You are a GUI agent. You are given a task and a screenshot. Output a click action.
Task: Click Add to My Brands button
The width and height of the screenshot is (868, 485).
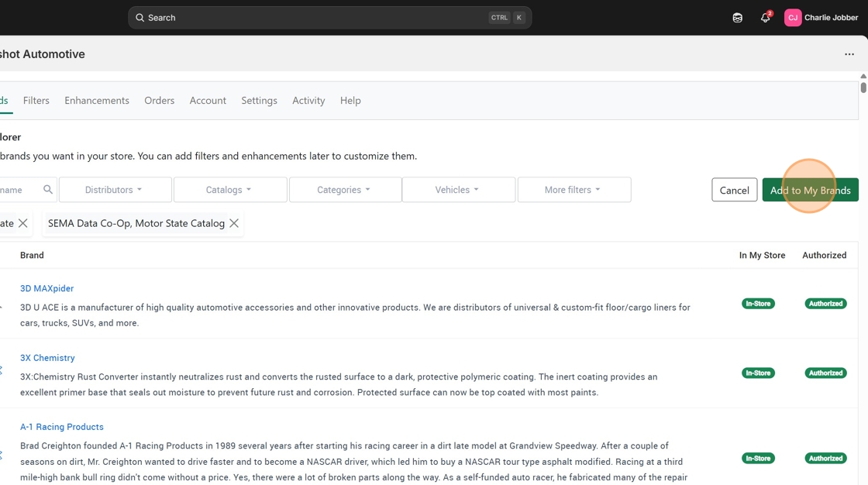(811, 190)
